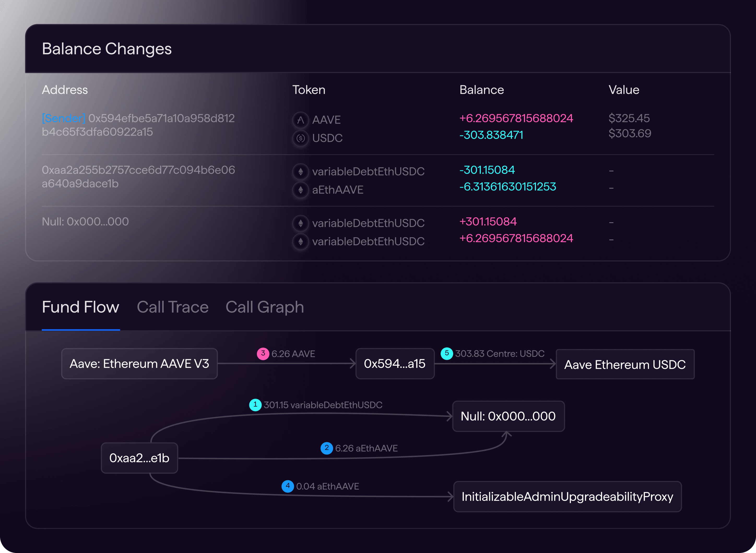
Task: Click the Ethereum icon beside aEthAAVE
Action: coord(300,190)
